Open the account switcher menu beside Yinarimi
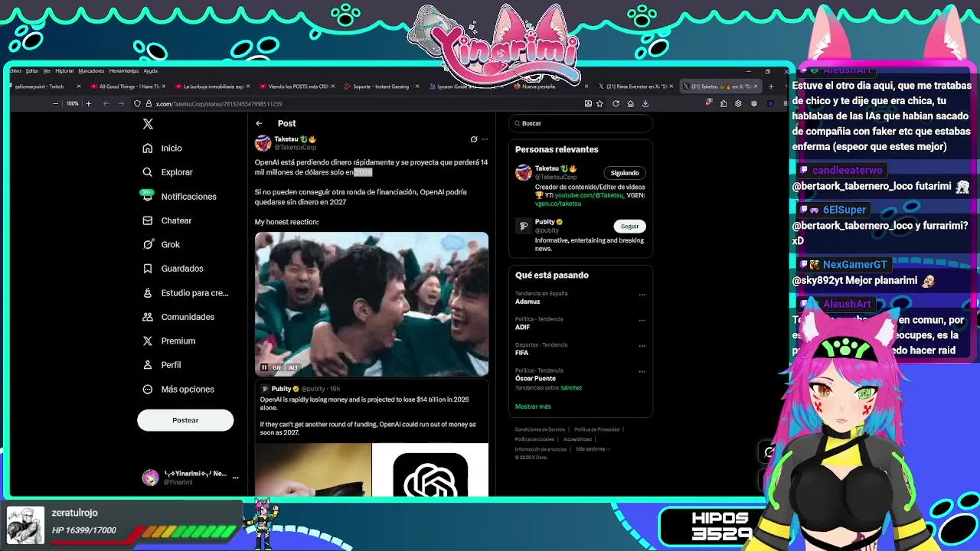This screenshot has height=551, width=980. 235,478
